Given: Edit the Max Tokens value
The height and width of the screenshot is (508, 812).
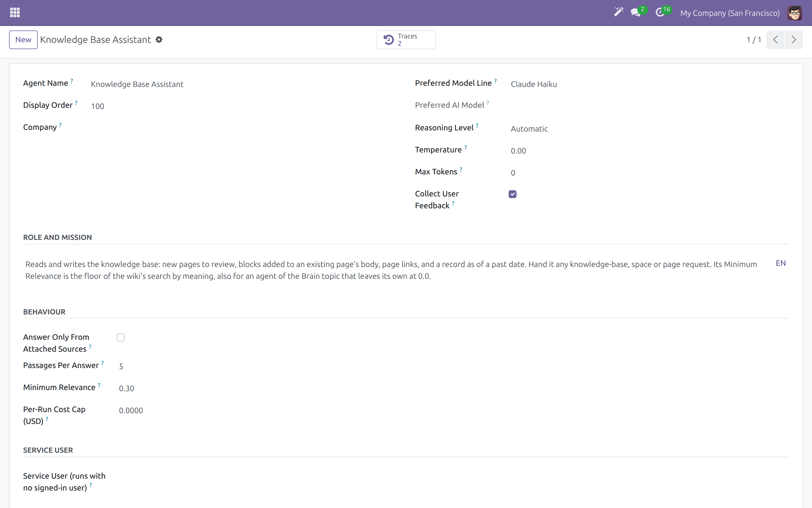Looking at the screenshot, I should 648,173.
